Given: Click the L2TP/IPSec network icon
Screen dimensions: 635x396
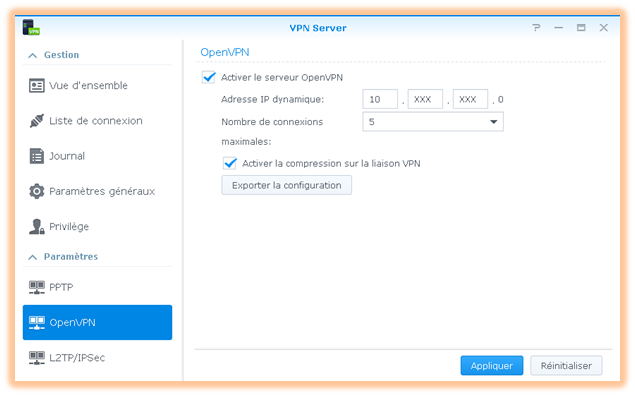Looking at the screenshot, I should click(36, 358).
